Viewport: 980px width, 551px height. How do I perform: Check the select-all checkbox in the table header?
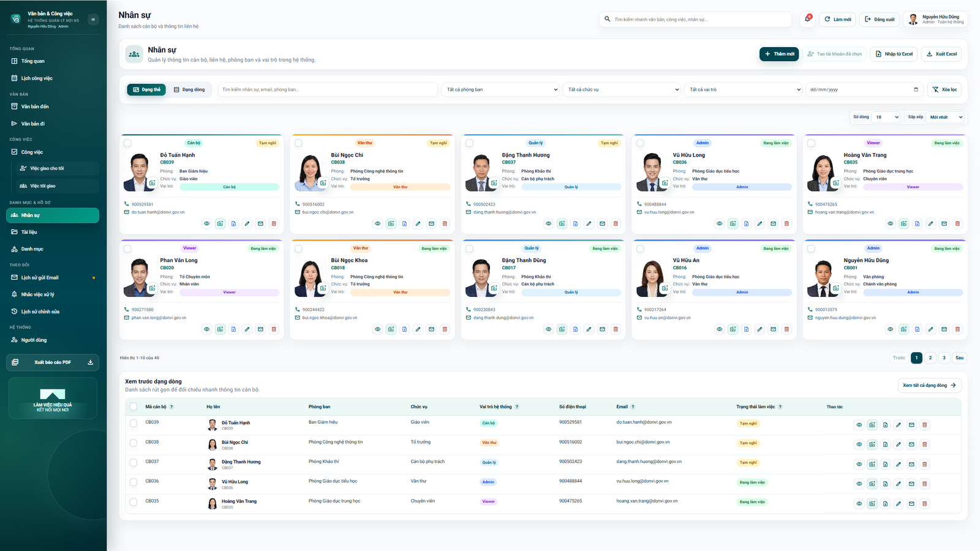click(x=134, y=407)
